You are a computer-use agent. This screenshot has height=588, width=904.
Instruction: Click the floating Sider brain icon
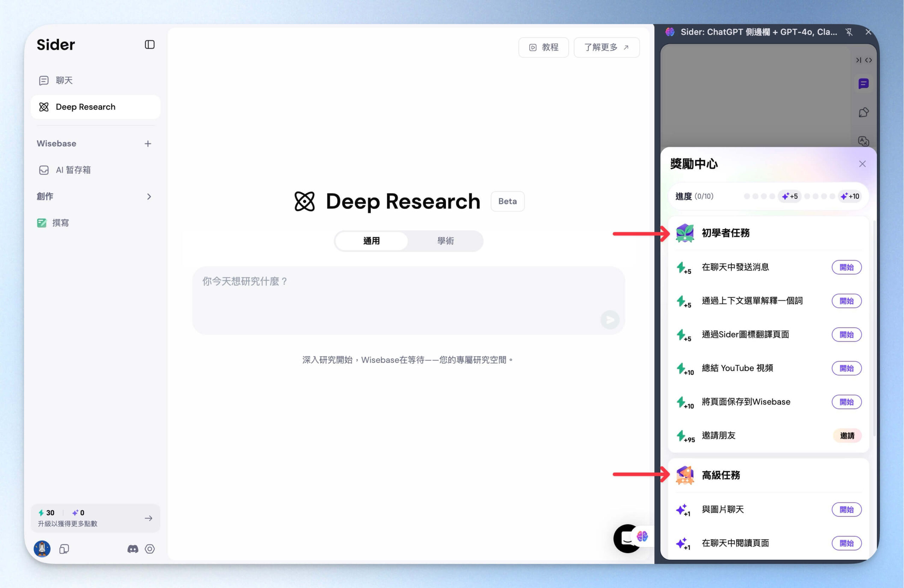pos(643,536)
